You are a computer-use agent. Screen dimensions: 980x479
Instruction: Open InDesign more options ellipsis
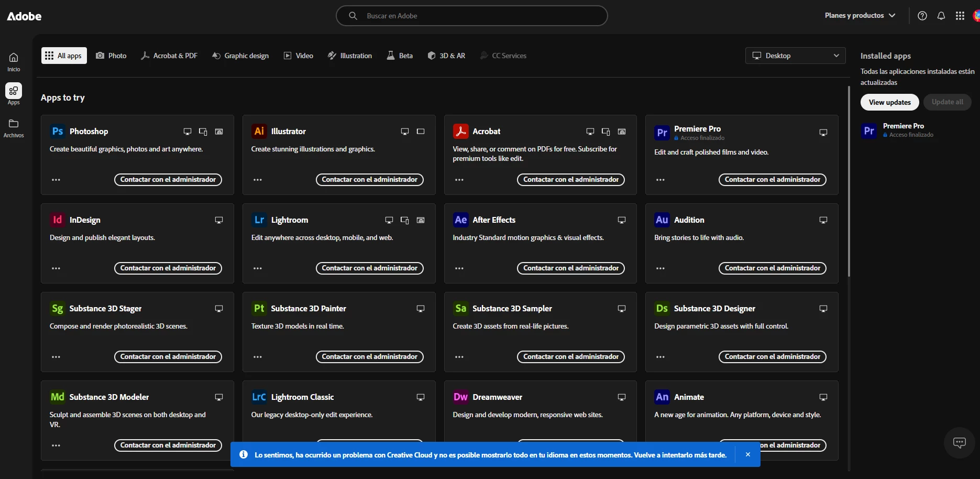pos(56,268)
